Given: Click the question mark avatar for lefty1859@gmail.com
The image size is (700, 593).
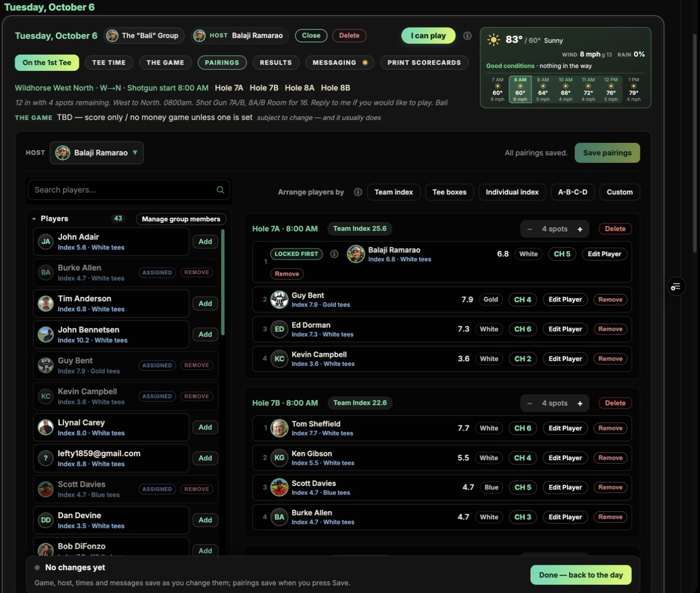Looking at the screenshot, I should pyautogui.click(x=45, y=458).
